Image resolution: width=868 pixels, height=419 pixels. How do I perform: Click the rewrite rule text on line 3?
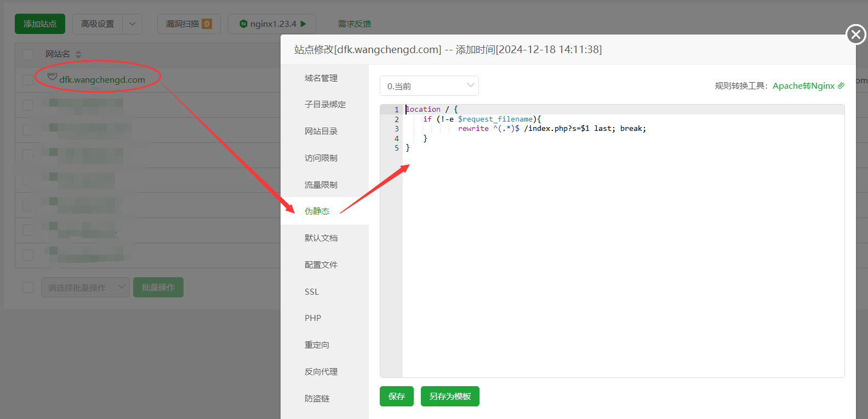[552, 129]
